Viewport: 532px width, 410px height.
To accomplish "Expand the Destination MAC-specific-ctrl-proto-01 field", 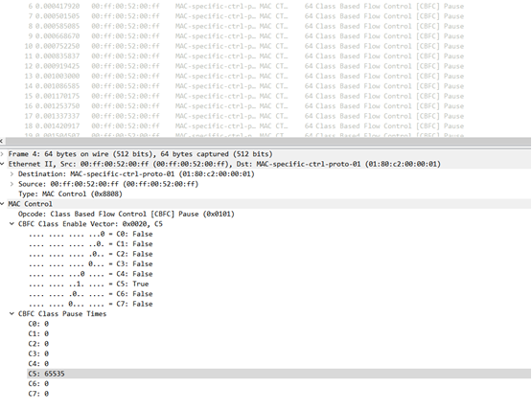I will (12, 174).
